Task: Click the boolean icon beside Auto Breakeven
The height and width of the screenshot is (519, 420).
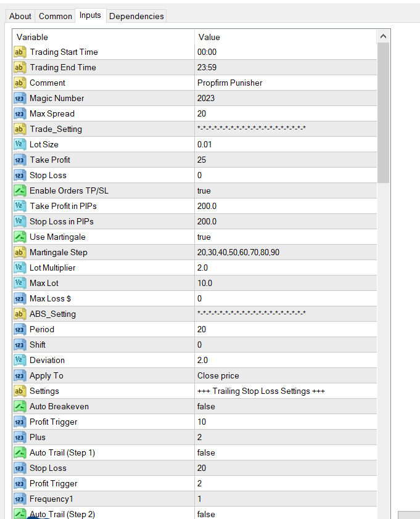Action: [20, 406]
